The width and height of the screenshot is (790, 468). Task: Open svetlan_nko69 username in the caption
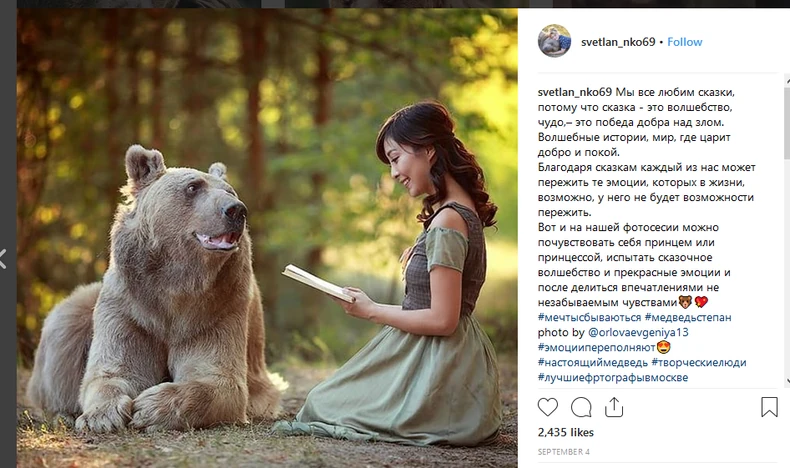[x=575, y=92]
